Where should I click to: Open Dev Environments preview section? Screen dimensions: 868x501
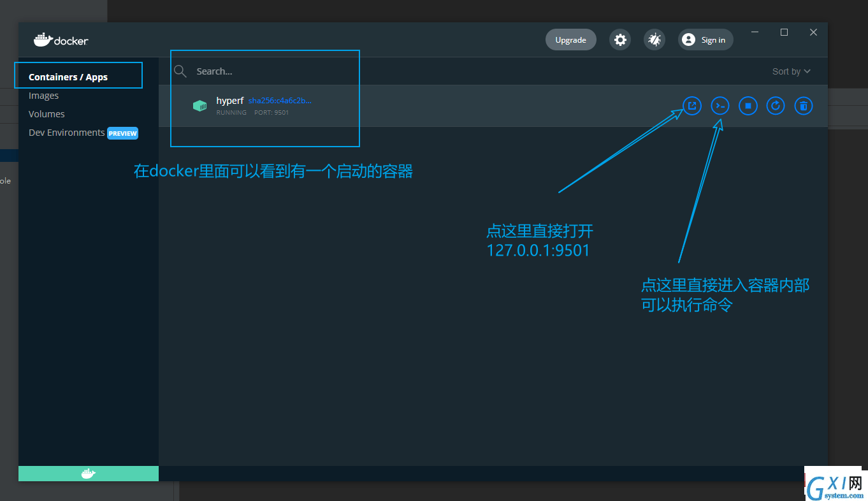coord(83,133)
